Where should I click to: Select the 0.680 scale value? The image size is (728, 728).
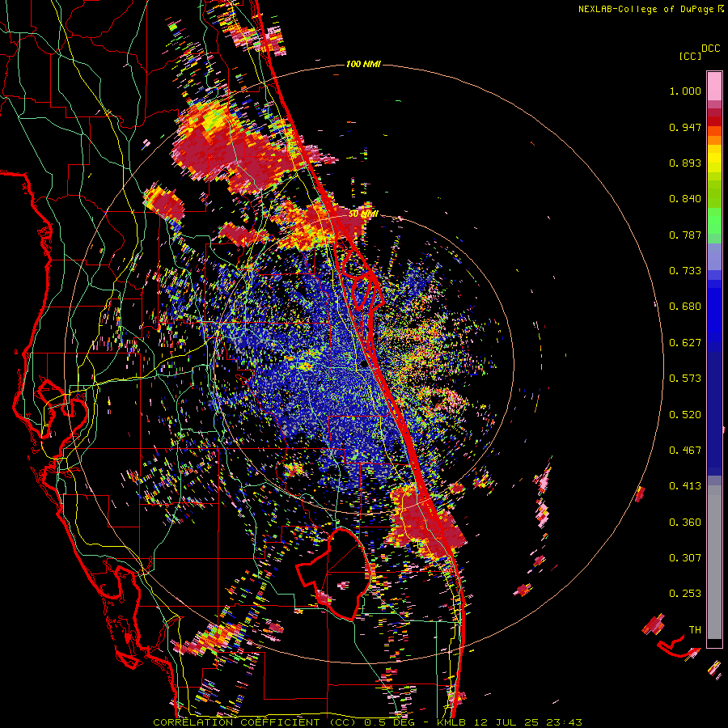(685, 307)
